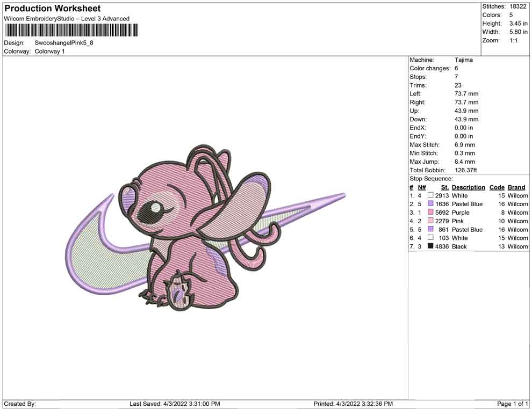This screenshot has height=409, width=532.
Task: Click the Total Bobbin value 126.37ft
Action: [x=465, y=170]
